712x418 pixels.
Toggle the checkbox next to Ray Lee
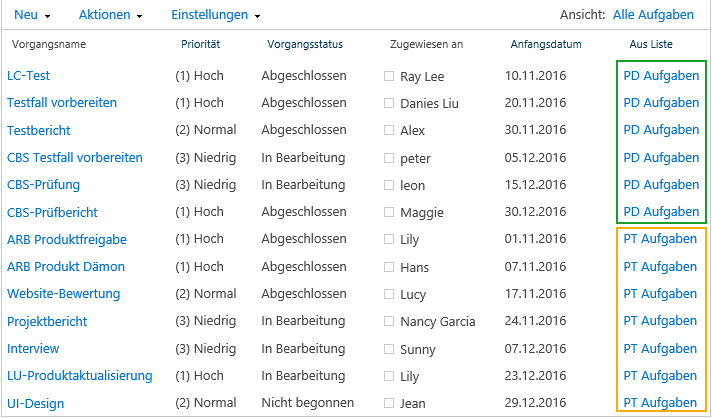click(x=389, y=76)
